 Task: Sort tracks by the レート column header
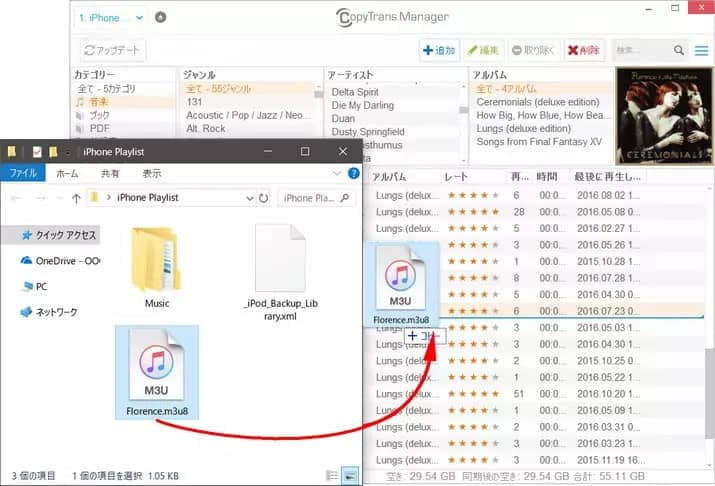click(x=456, y=176)
